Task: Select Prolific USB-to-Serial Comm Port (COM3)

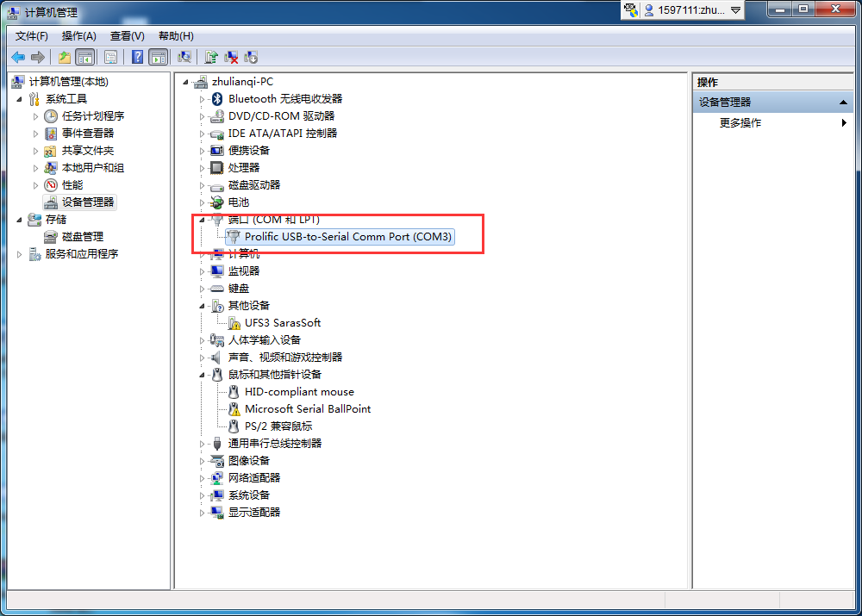Action: [x=348, y=237]
